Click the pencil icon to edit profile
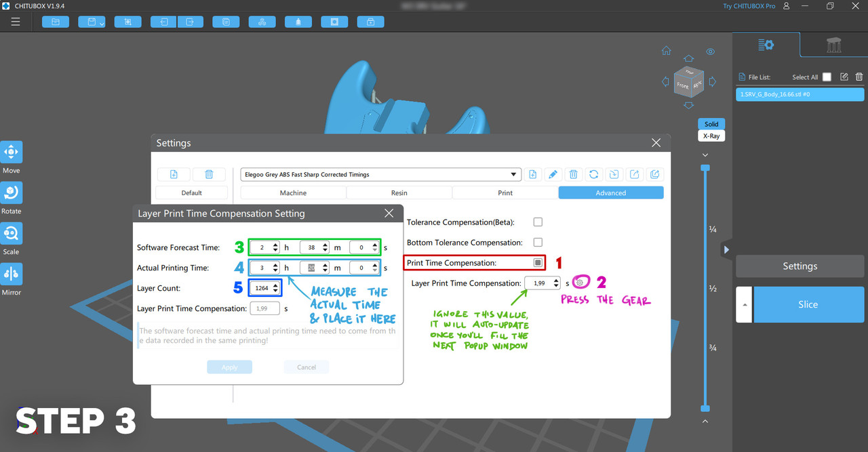The image size is (868, 452). pyautogui.click(x=553, y=174)
